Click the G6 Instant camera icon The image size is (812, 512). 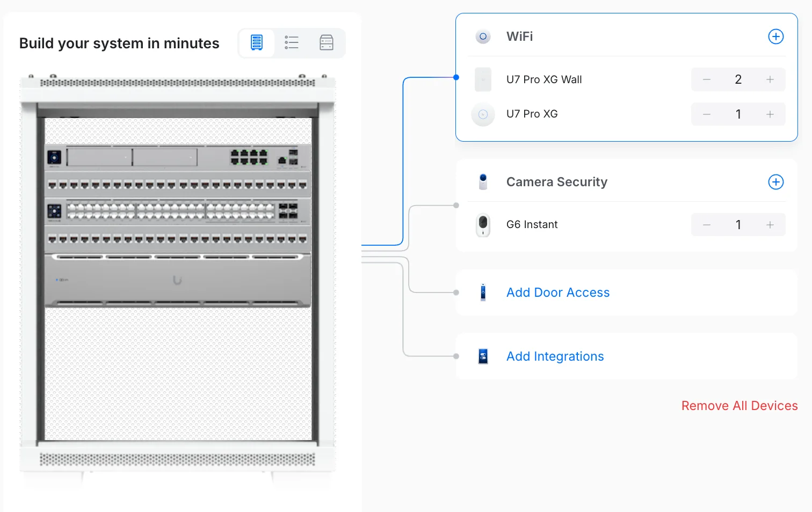483,224
